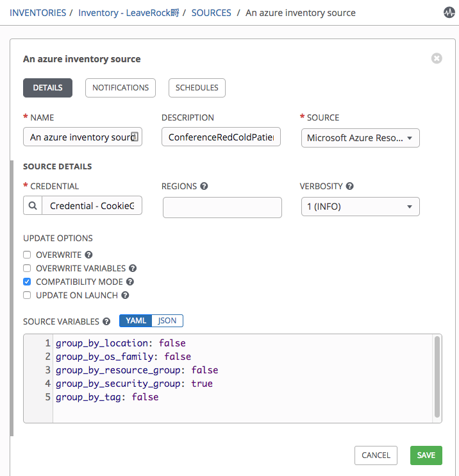
Task: Click the Save button
Action: (426, 455)
